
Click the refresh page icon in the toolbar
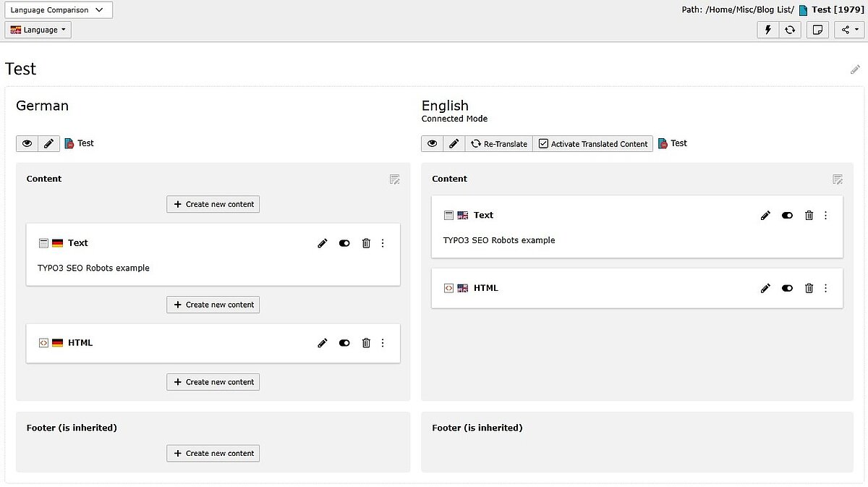[x=790, y=30]
